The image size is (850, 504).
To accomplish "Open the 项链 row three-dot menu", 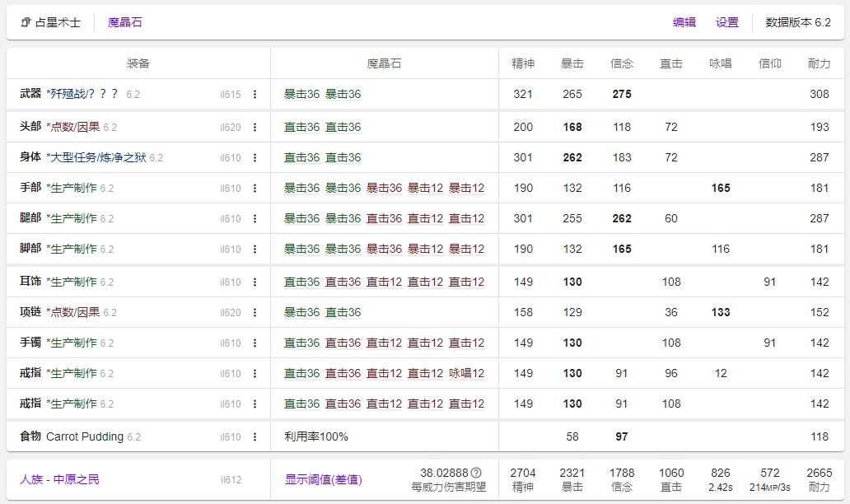I will 255,313.
